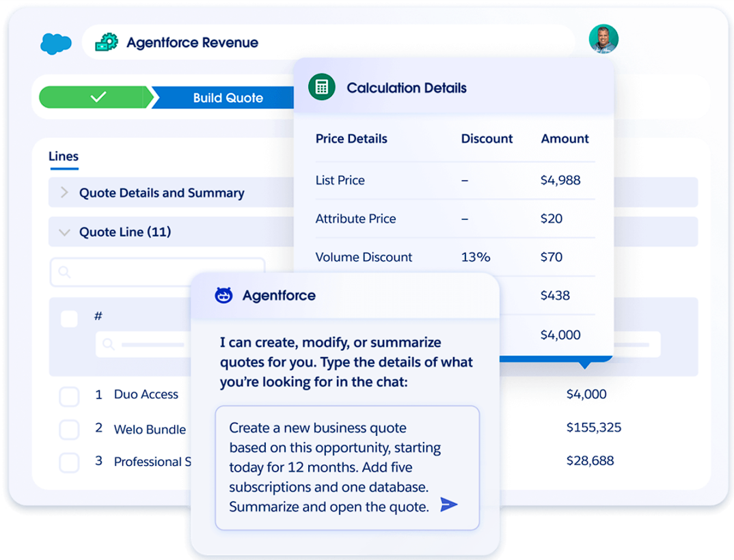This screenshot has width=734, height=560.
Task: Click the quote line search field
Action: (158, 272)
